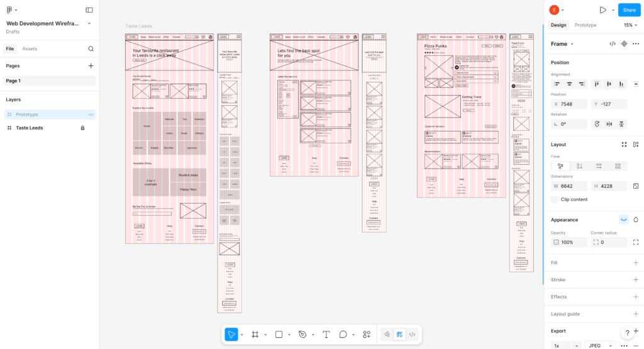This screenshot has width=644, height=349.
Task: Open the Actions components icon
Action: point(367,335)
